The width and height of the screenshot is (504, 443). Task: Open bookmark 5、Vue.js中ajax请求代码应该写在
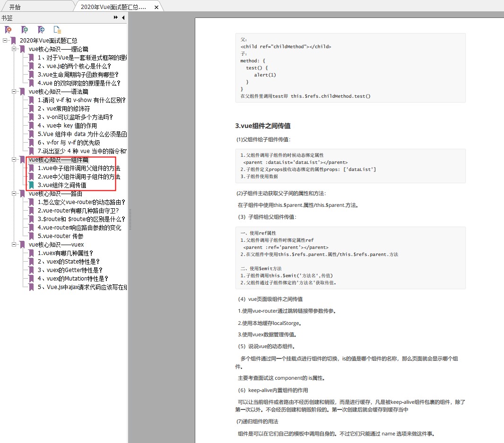point(82,287)
